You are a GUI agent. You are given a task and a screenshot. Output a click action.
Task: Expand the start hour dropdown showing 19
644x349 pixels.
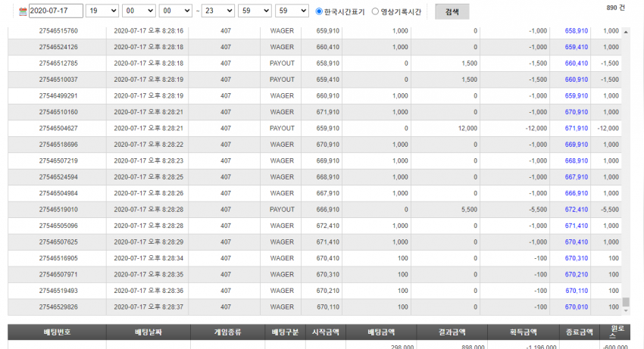(102, 11)
